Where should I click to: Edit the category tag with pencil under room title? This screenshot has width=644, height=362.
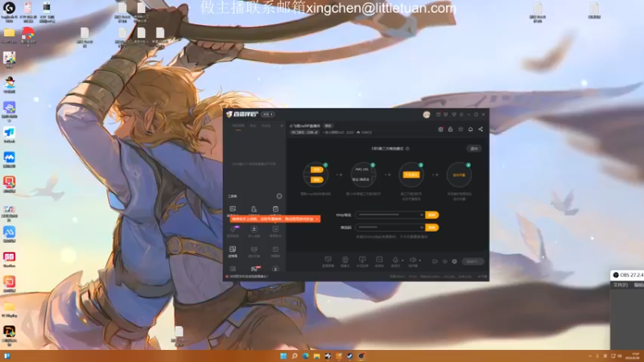tap(304, 132)
